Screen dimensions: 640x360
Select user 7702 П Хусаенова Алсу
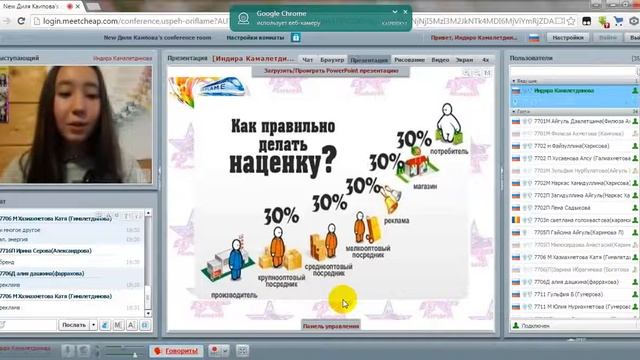(574, 158)
